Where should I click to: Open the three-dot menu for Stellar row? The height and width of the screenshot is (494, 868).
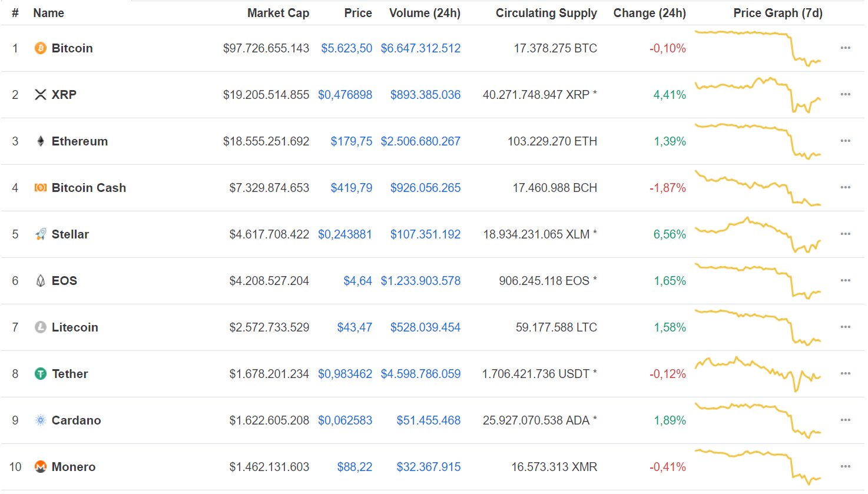pos(846,234)
